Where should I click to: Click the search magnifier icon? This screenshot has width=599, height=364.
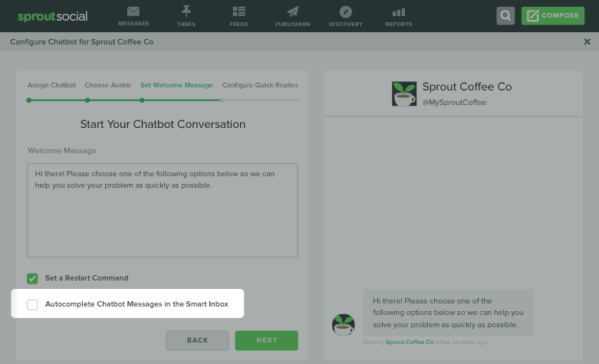pyautogui.click(x=505, y=15)
